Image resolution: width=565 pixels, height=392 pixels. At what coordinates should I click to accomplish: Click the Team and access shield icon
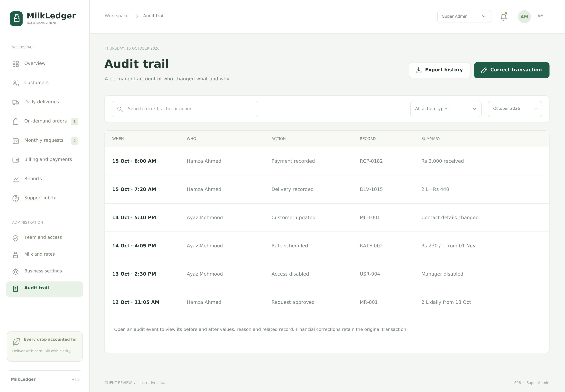pyautogui.click(x=15, y=238)
